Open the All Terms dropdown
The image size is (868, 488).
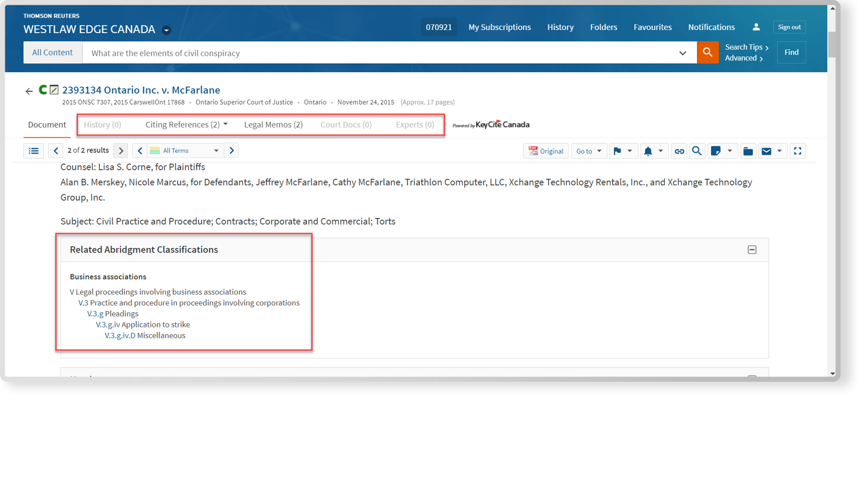(x=186, y=151)
